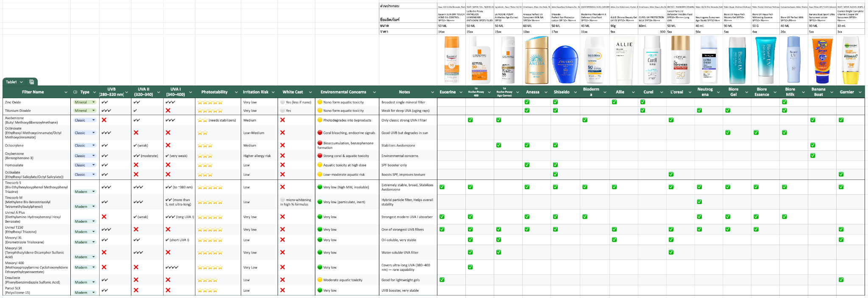Open the Garnier column filter arrow
The width and height of the screenshot is (868, 298).
pos(860,92)
